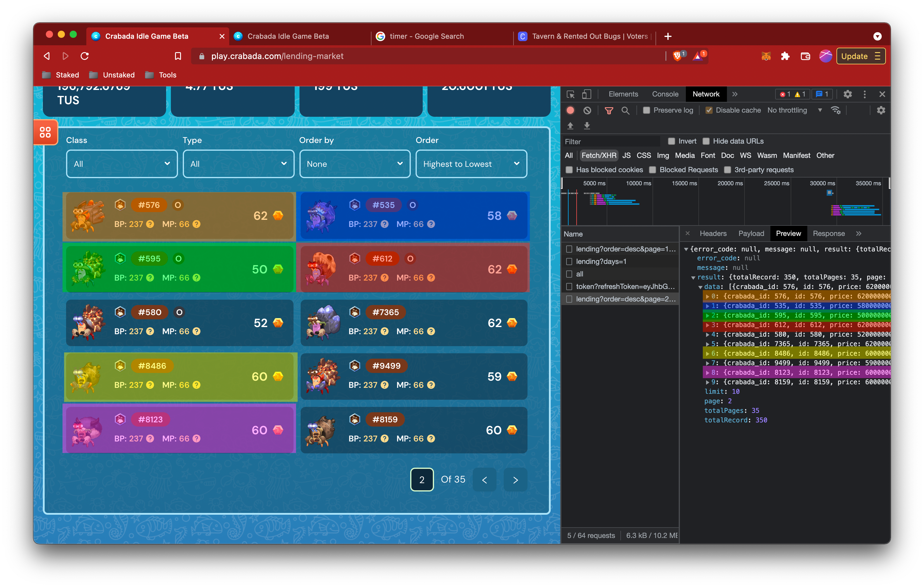
Task: Open Network panel settings gear
Action: click(881, 111)
